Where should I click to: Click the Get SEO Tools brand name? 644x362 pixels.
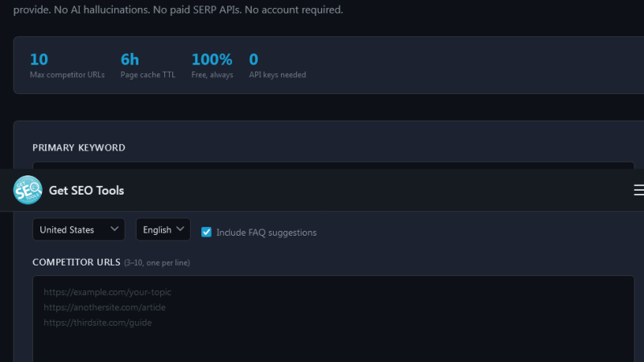point(86,191)
